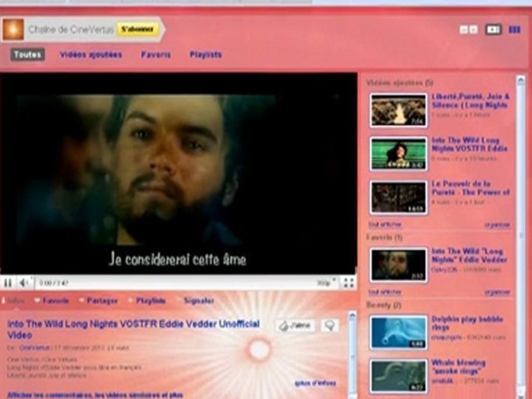Open the Into The Wild Long Nights VOSTFR sidebar title
Screen dimensions: 532x399
(x=469, y=144)
